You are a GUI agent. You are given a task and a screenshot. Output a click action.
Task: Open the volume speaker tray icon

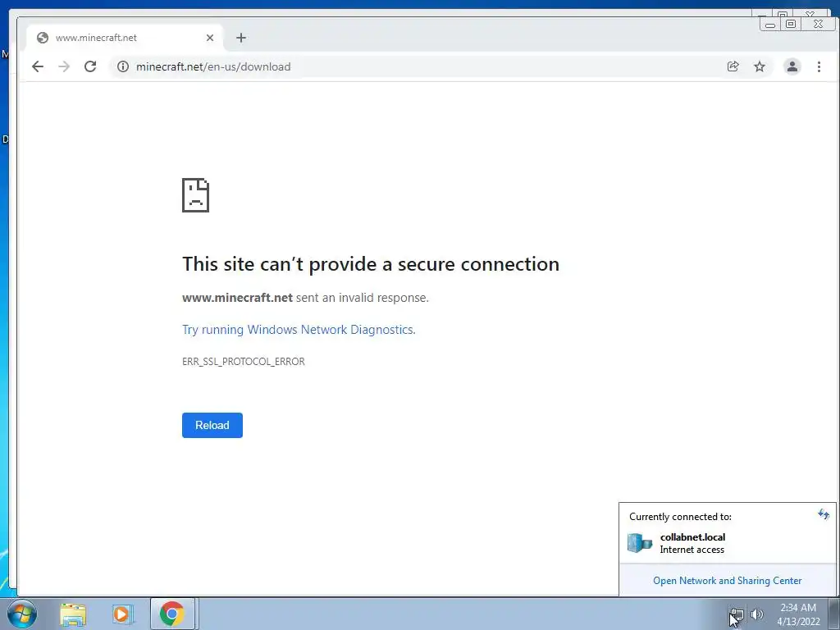[x=756, y=614]
